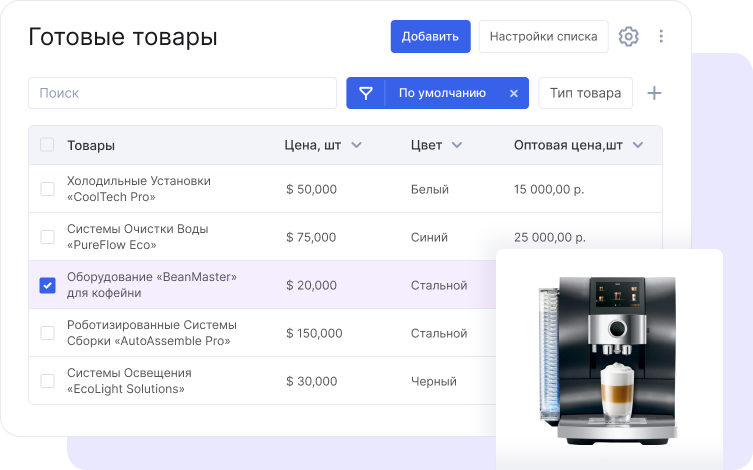Open the «Цвет» column dropdown arrow

(457, 145)
